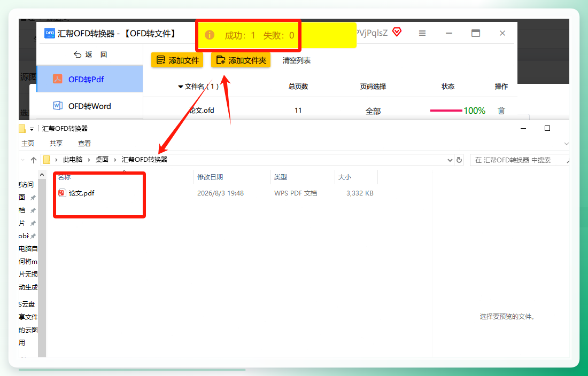The width and height of the screenshot is (588, 376).
Task: Click the 全部 page selection cell
Action: [x=373, y=111]
